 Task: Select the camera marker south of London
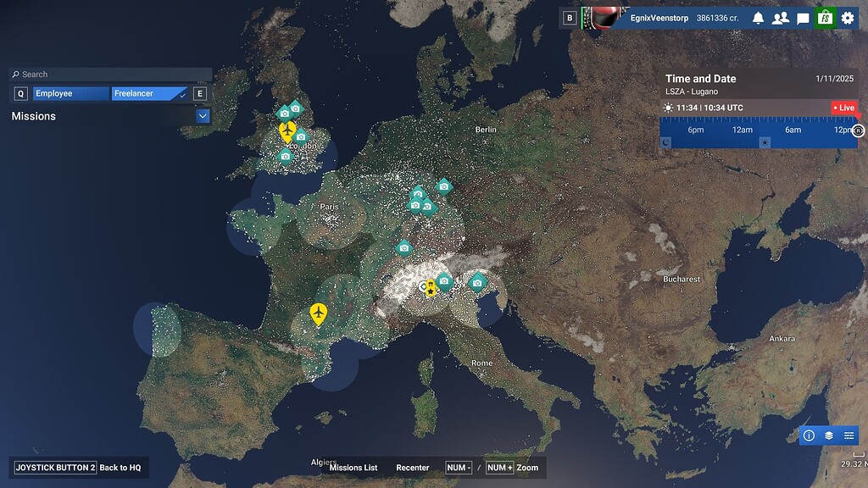pos(285,157)
